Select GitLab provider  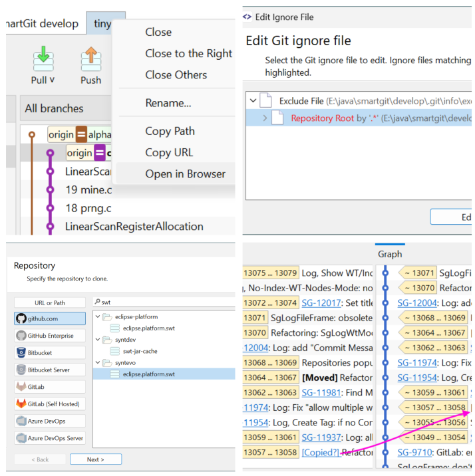pos(50,387)
